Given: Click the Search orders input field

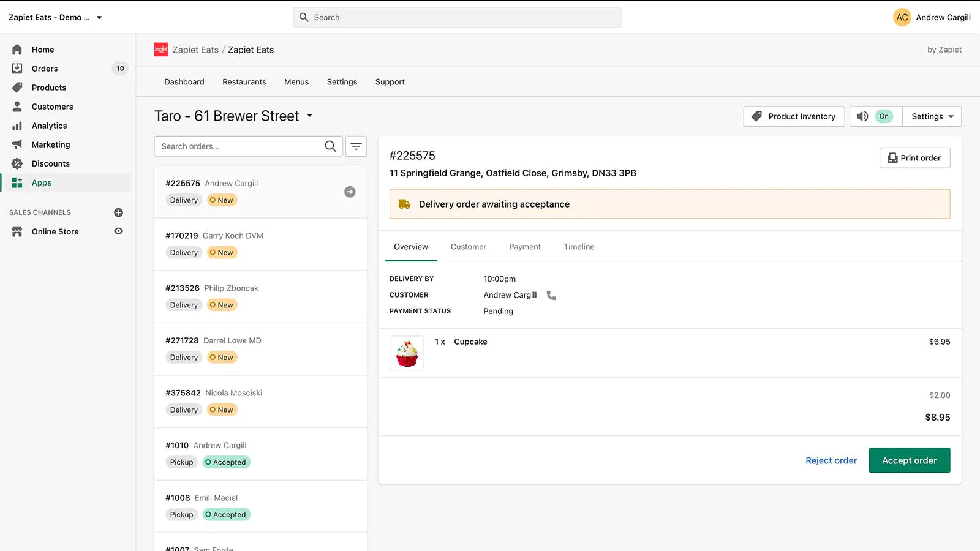Looking at the screenshot, I should 239,146.
